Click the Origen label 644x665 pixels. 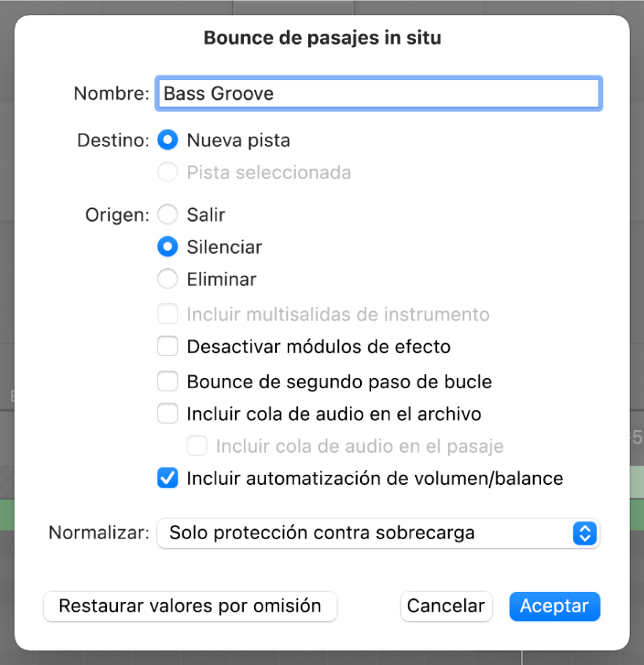[117, 215]
